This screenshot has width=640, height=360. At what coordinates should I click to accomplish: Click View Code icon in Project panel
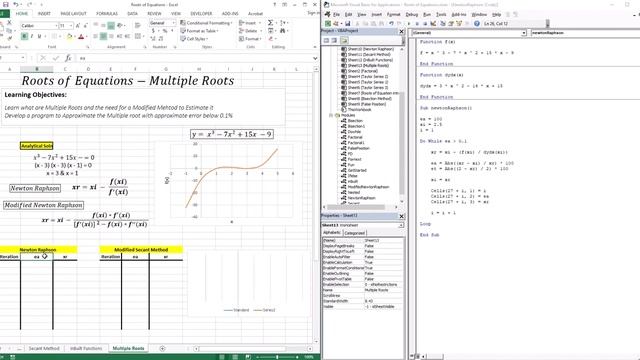pos(326,40)
